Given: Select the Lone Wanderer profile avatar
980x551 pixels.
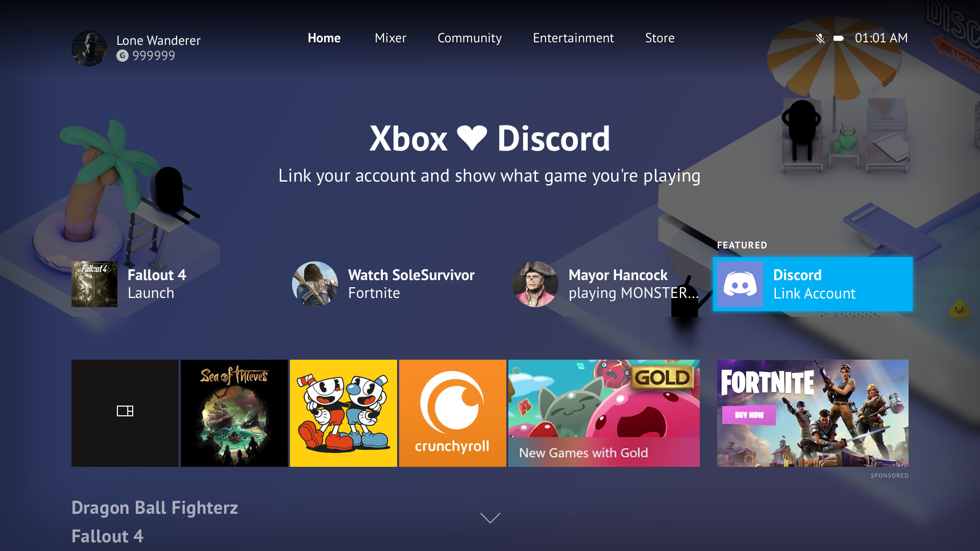Looking at the screenshot, I should (x=88, y=47).
